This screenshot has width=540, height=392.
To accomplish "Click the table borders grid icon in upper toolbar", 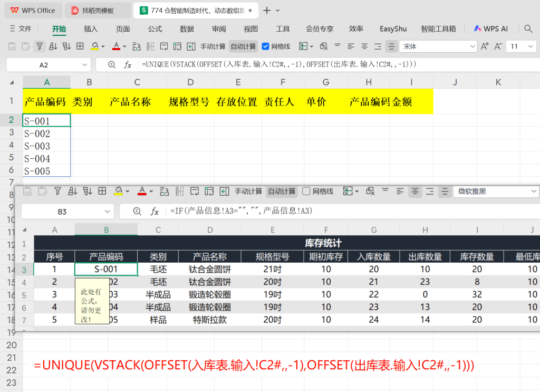I will pos(80,46).
